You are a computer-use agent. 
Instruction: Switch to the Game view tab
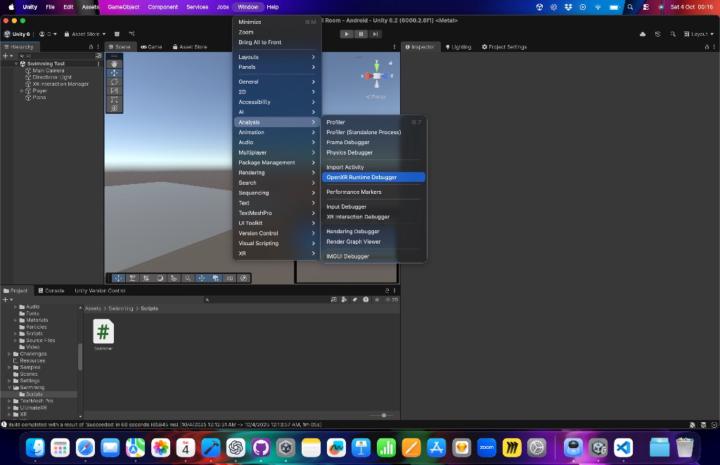(152, 46)
